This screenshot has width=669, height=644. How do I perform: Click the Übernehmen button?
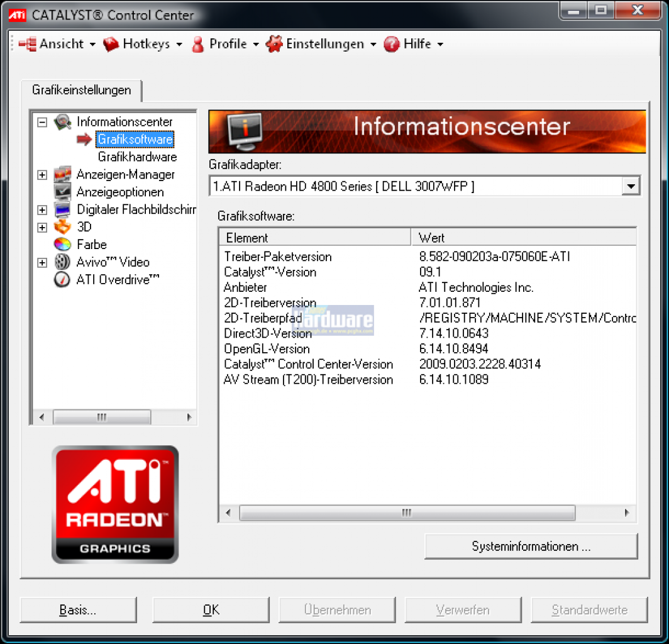(x=337, y=610)
